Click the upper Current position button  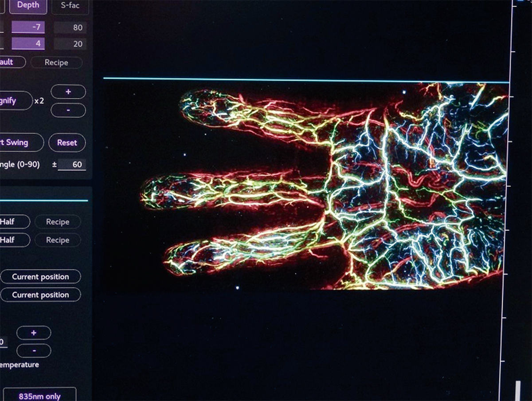pyautogui.click(x=40, y=276)
